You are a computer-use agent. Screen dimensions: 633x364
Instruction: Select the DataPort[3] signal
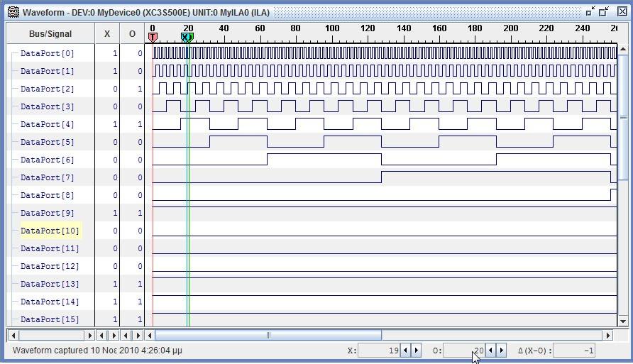click(48, 106)
